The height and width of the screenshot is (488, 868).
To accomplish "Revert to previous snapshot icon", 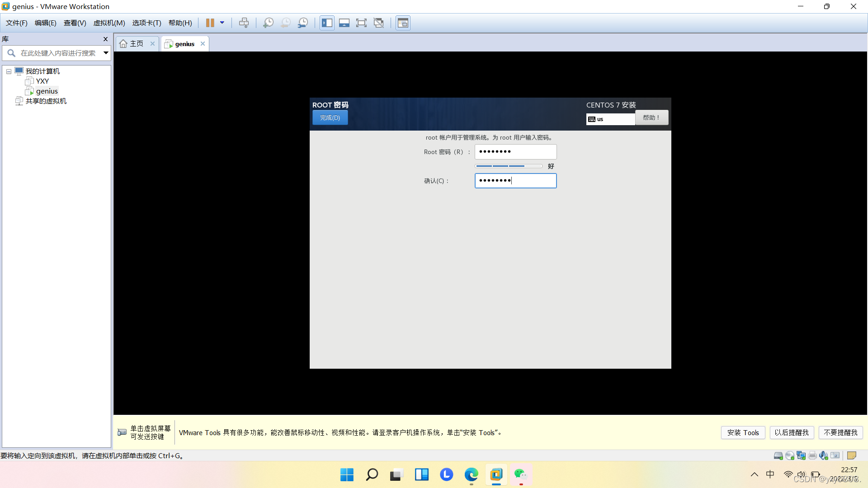I will click(286, 23).
